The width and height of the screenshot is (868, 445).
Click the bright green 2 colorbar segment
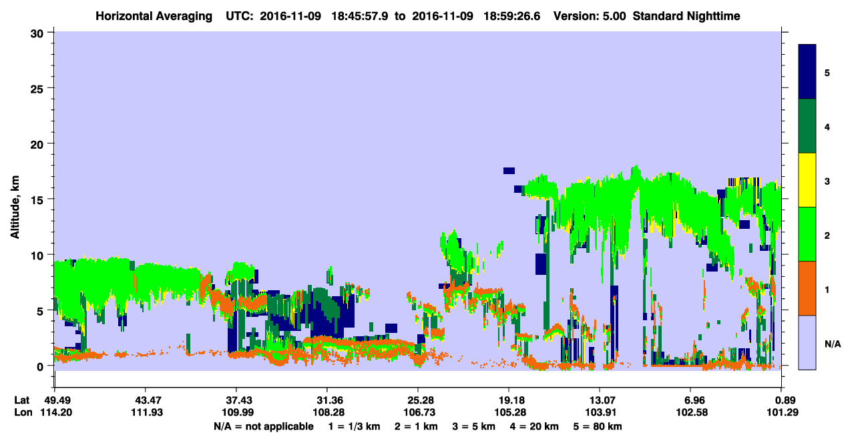pos(807,234)
